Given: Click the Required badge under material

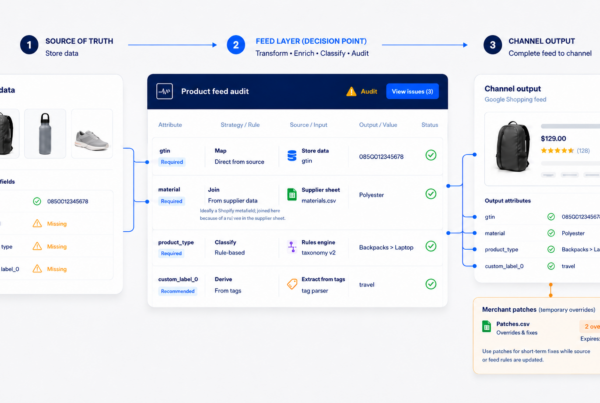Looking at the screenshot, I should pyautogui.click(x=171, y=201).
